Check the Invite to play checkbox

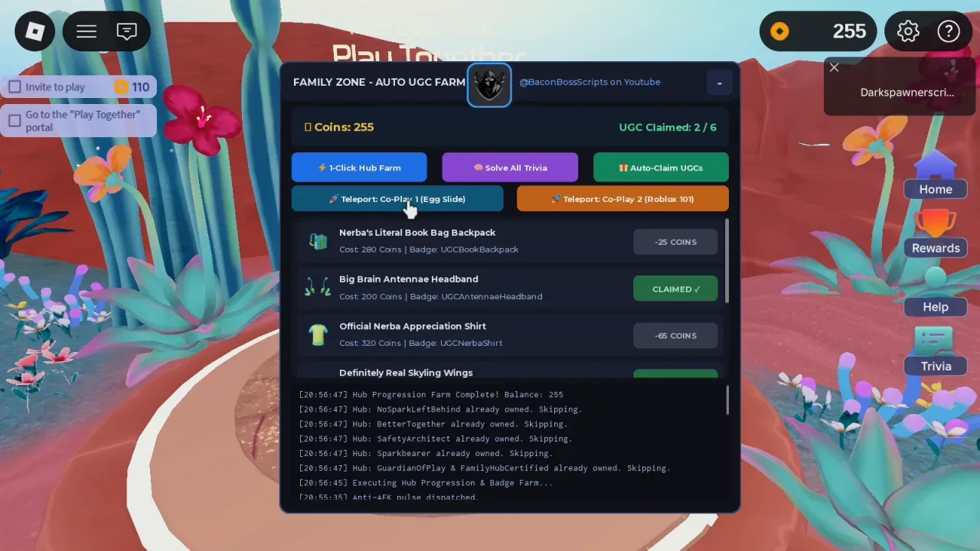point(15,86)
